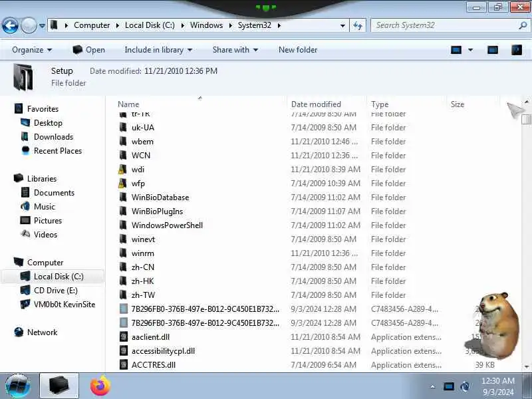Click the wdi folder's yellow icon
This screenshot has width=532, height=399.
[123, 170]
